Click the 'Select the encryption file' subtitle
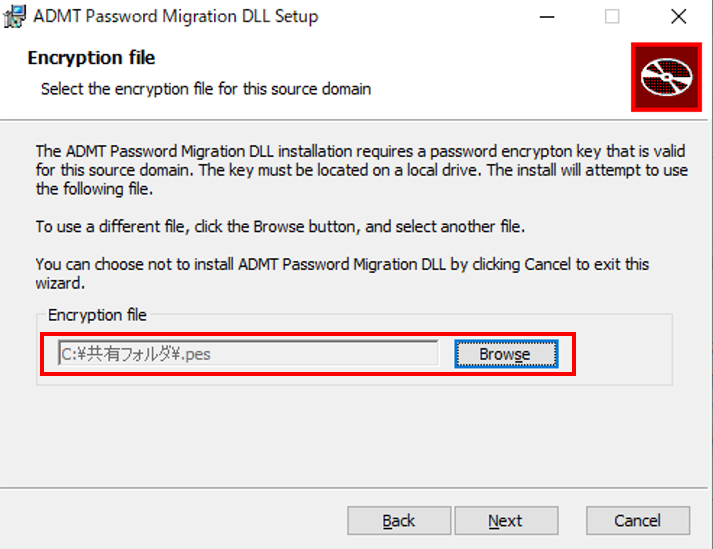Viewport: 713px width, 549px height. [x=206, y=89]
